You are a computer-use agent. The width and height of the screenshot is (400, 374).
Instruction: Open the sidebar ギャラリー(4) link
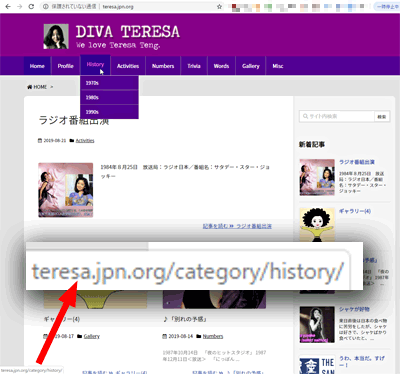355,211
